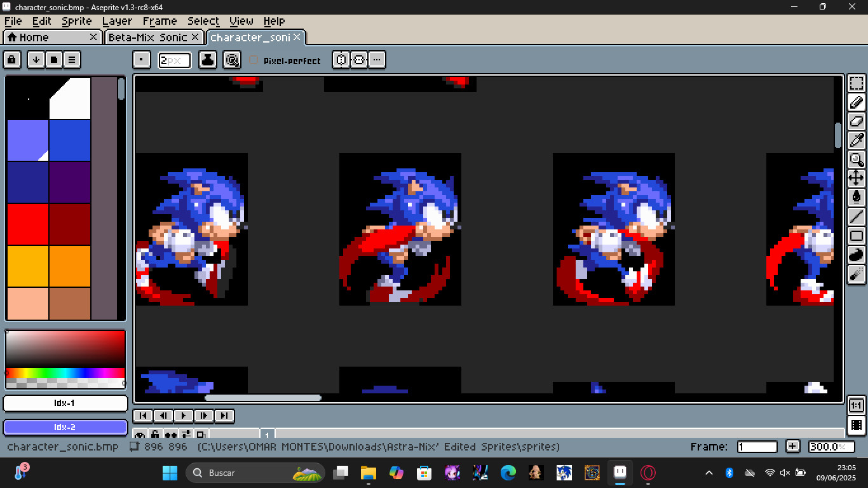Open the symmetry options menu

377,60
